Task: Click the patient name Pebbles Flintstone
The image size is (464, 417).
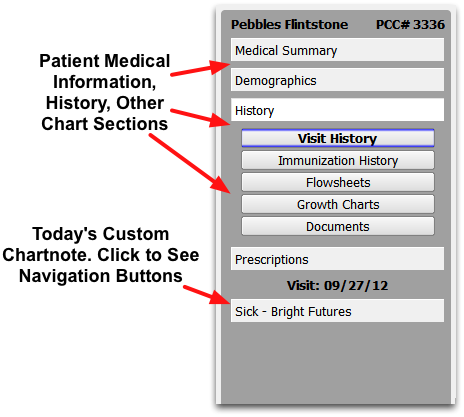Action: 289,25
